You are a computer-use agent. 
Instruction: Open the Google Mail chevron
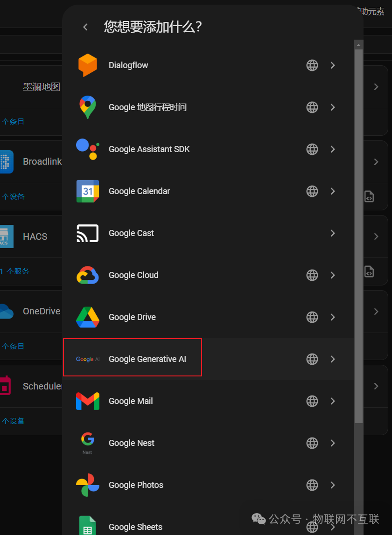[x=333, y=401]
